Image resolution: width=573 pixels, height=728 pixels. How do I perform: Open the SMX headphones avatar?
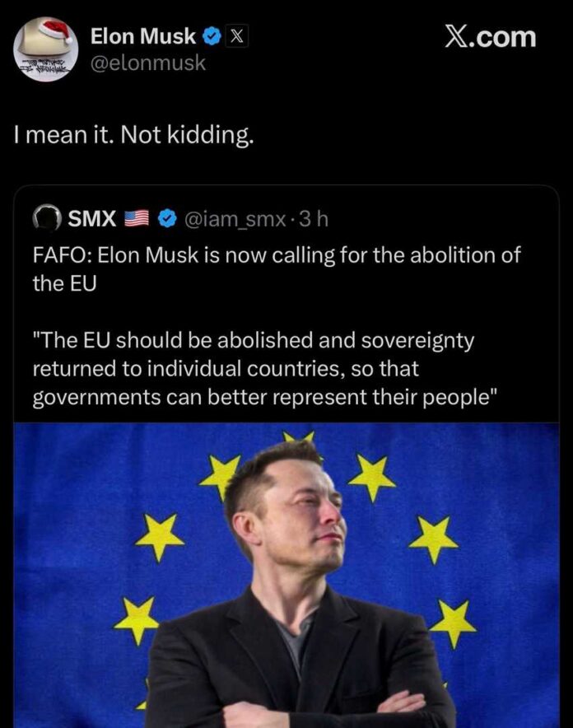coord(48,218)
